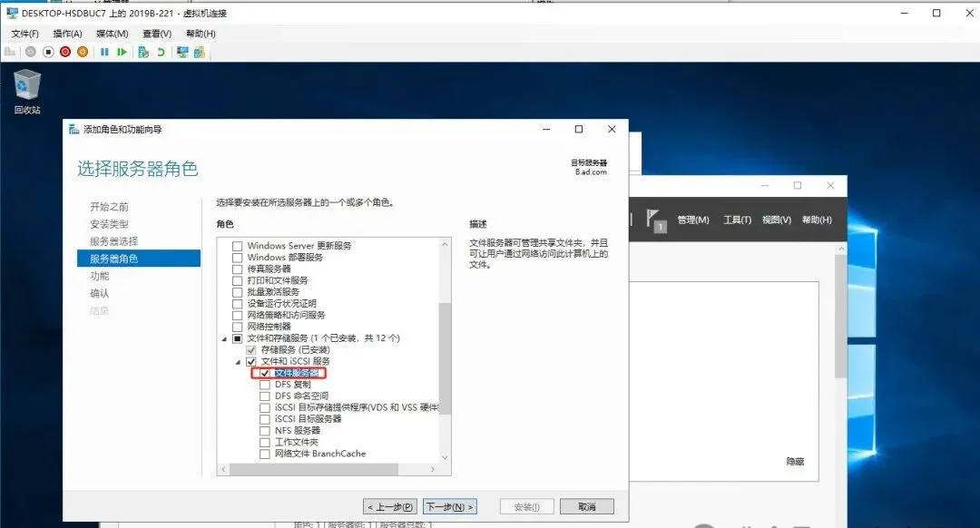Click the Checkpoint icon on VM toolbar

142,52
